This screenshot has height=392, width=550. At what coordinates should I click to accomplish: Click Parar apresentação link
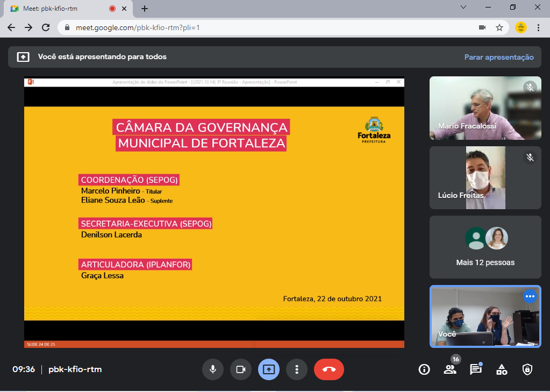[x=499, y=57]
